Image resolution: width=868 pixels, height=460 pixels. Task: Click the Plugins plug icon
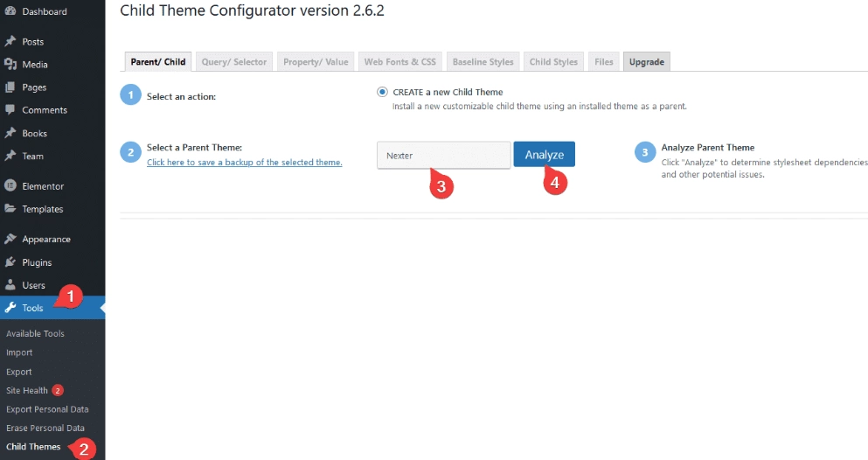click(x=10, y=261)
